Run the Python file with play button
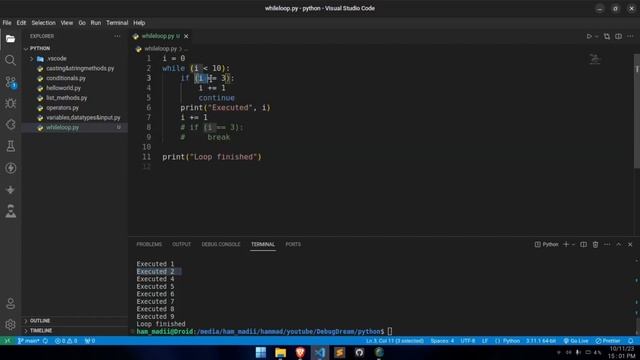 coord(589,36)
